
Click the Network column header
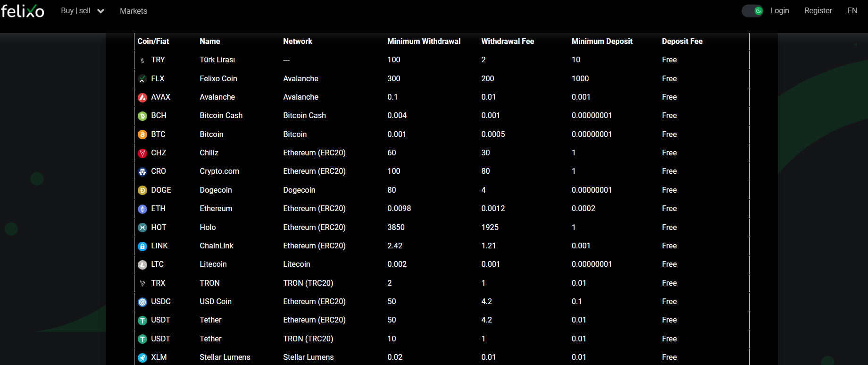(298, 41)
